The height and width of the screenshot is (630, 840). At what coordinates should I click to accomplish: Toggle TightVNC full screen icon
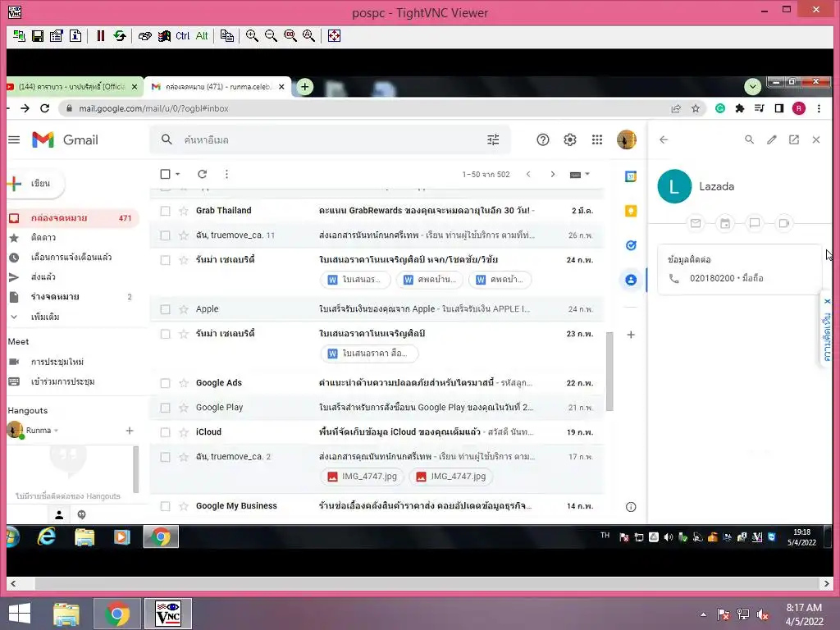[x=334, y=36]
